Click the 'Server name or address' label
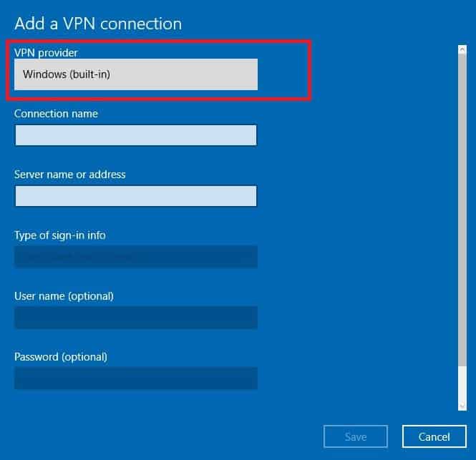Viewport: 476px width, 460px height. [70, 175]
